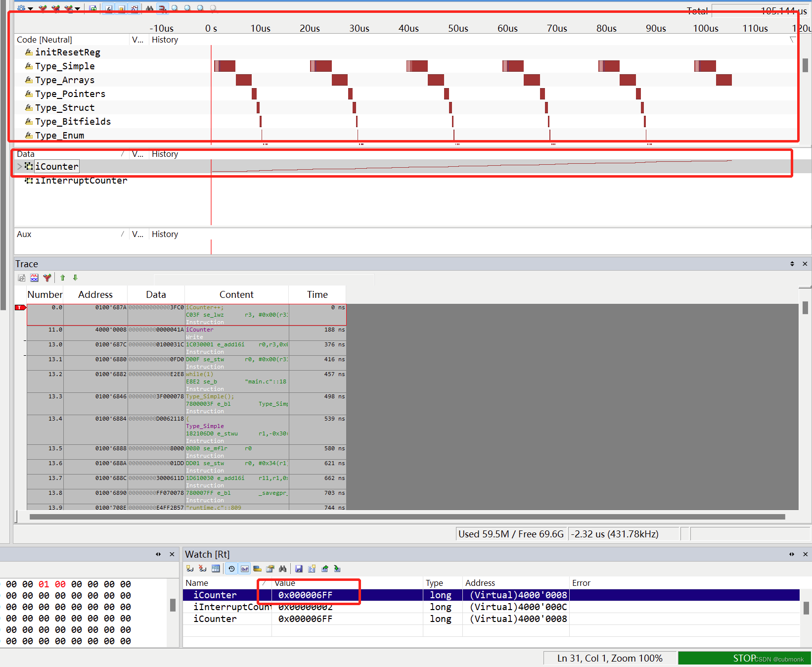Viewport: 812px width, 667px height.
Task: Toggle real-time refresh clock button in Watch
Action: tap(231, 569)
